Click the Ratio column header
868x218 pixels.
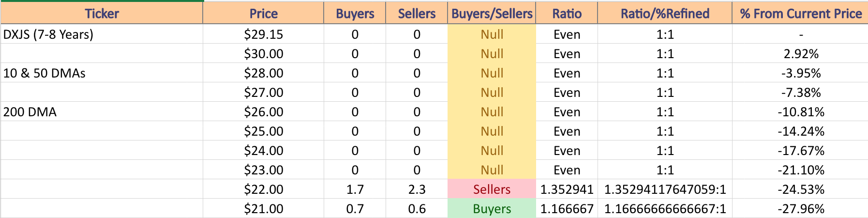coord(567,14)
